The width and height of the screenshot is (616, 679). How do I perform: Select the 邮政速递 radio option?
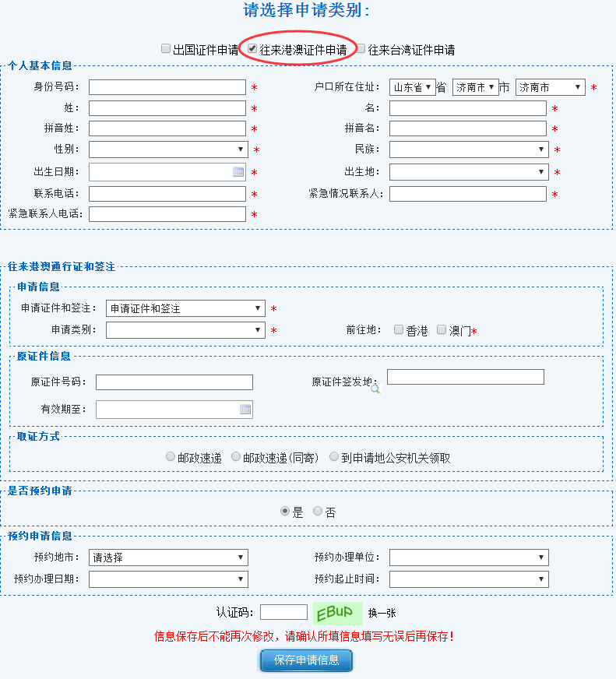(171, 457)
